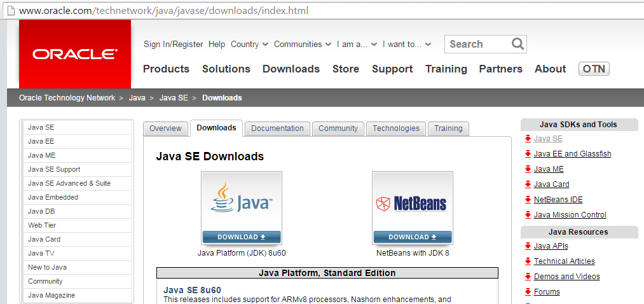
Task: Click the NetBeans logo thumbnail
Action: pos(413,202)
